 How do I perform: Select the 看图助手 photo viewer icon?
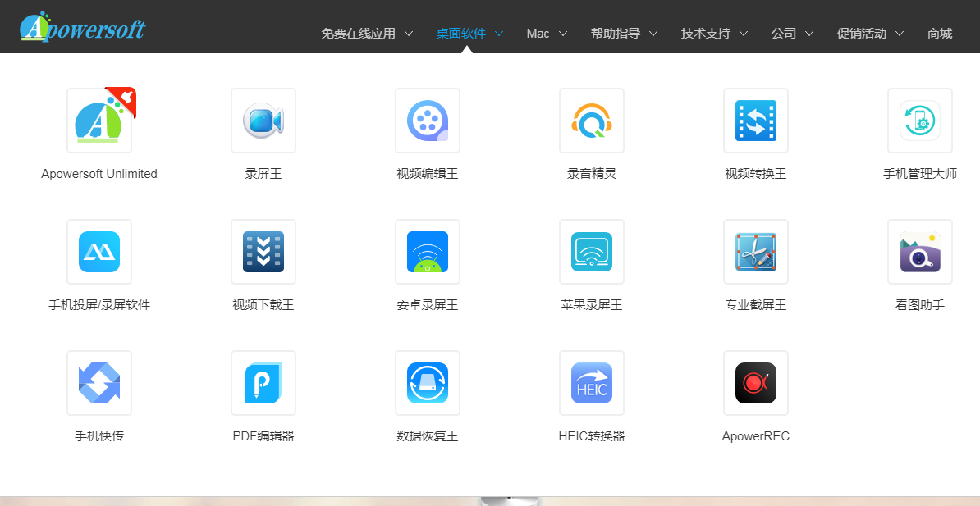coord(920,252)
